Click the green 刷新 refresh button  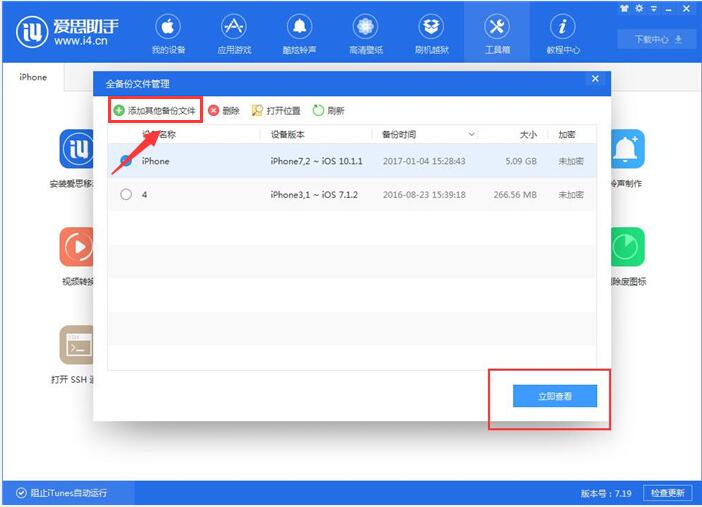click(329, 110)
